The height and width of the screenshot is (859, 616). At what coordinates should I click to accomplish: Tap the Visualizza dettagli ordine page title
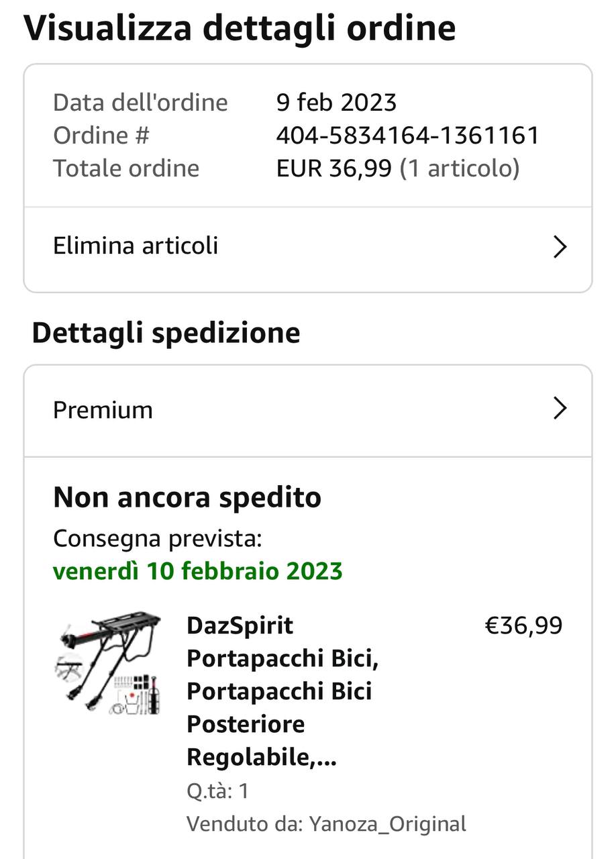(240, 28)
